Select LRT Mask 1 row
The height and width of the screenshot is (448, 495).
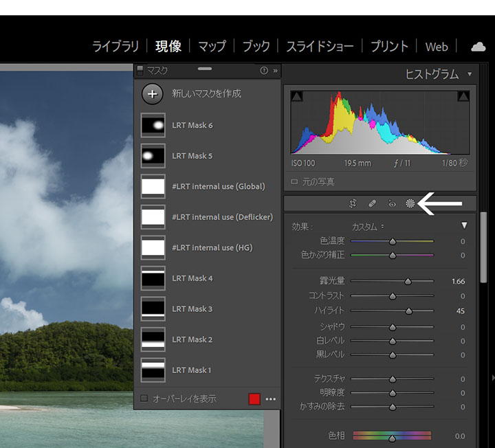pyautogui.click(x=207, y=370)
